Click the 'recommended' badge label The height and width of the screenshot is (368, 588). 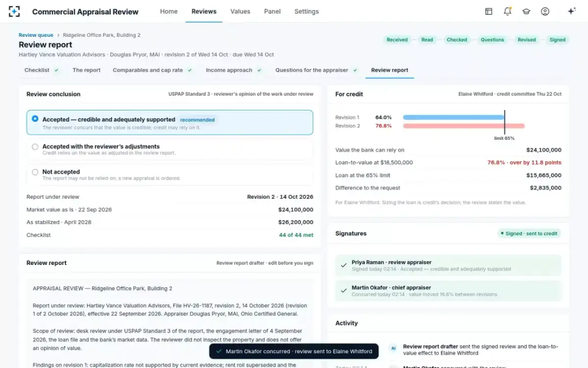pos(197,120)
